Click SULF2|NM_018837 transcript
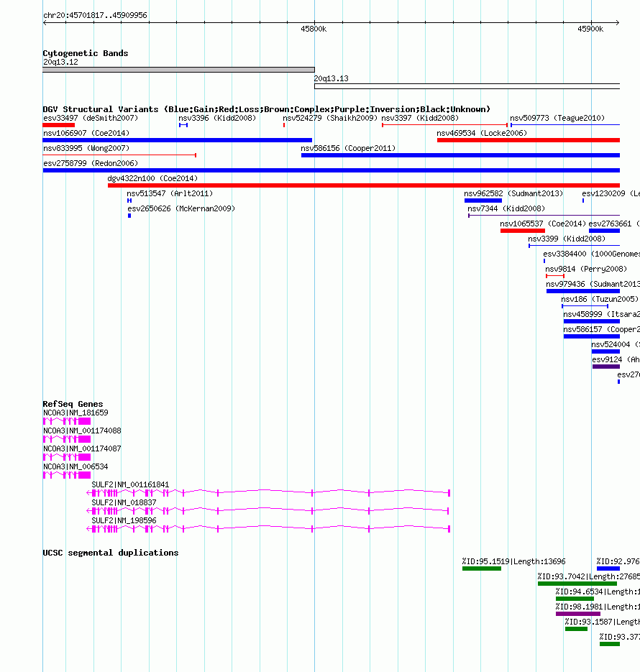The image size is (640, 672). click(x=268, y=511)
